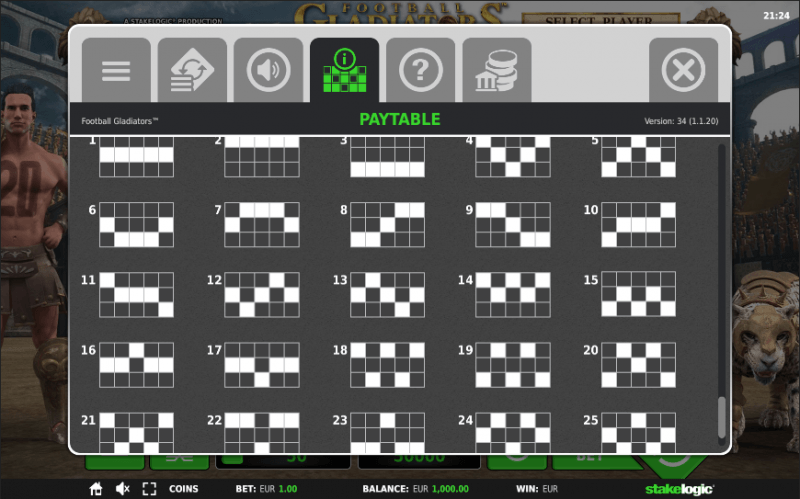Open the autoplay settings tab
This screenshot has width=800, height=499.
[x=192, y=70]
